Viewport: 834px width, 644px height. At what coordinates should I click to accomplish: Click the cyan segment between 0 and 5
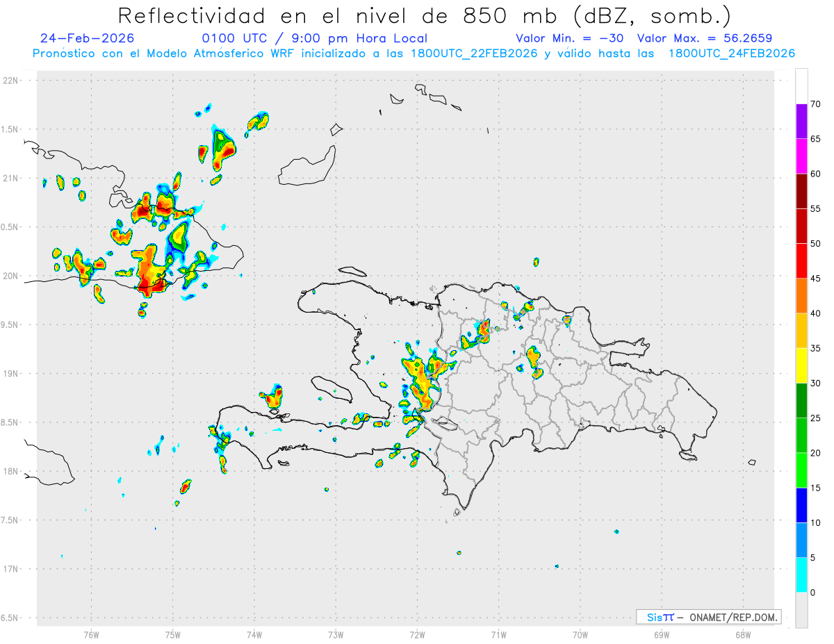(x=801, y=575)
